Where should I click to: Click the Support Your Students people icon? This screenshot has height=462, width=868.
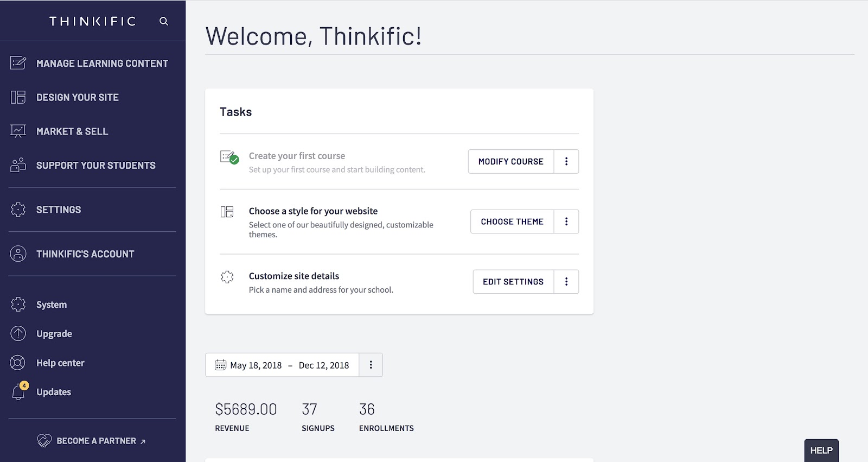click(x=18, y=165)
